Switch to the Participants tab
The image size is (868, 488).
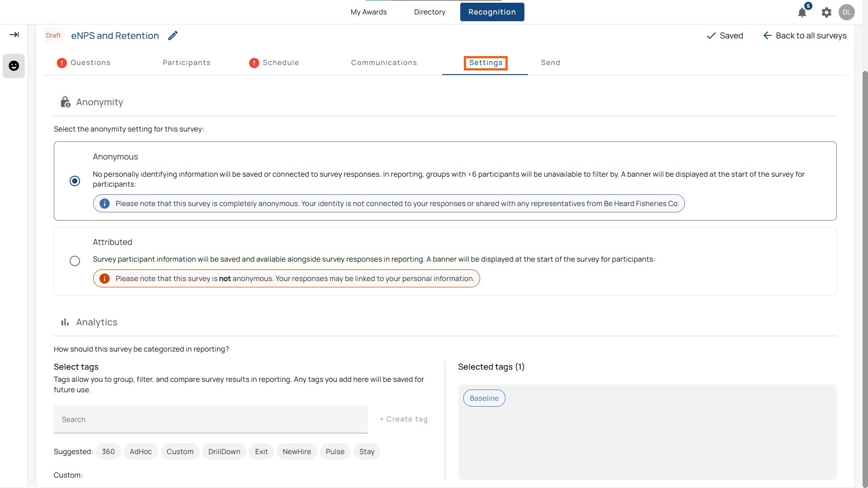pos(187,63)
